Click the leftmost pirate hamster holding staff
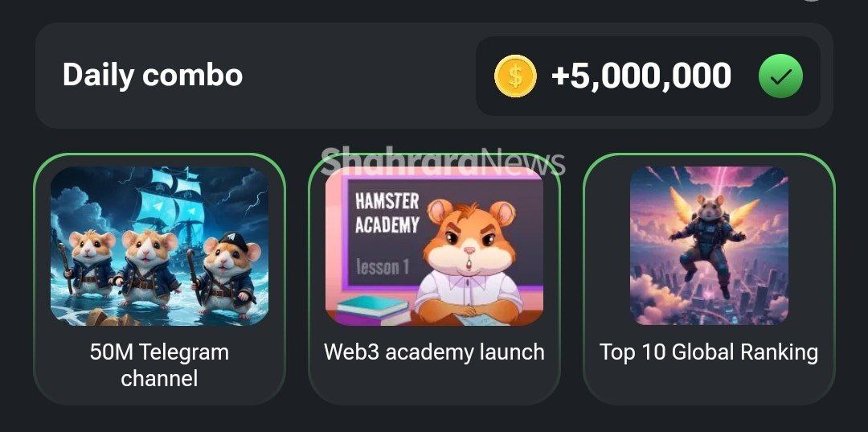 tap(88, 265)
